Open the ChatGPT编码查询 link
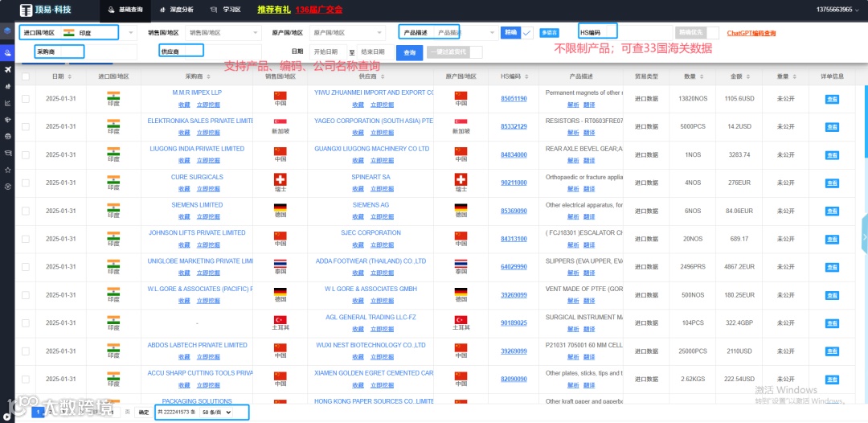This screenshot has width=868, height=423. coord(751,33)
